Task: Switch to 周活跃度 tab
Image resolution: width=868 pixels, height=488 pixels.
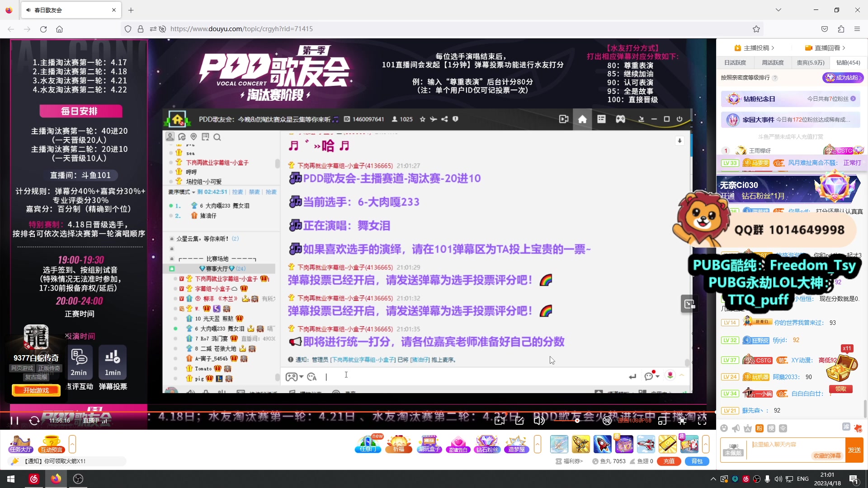Action: (773, 63)
